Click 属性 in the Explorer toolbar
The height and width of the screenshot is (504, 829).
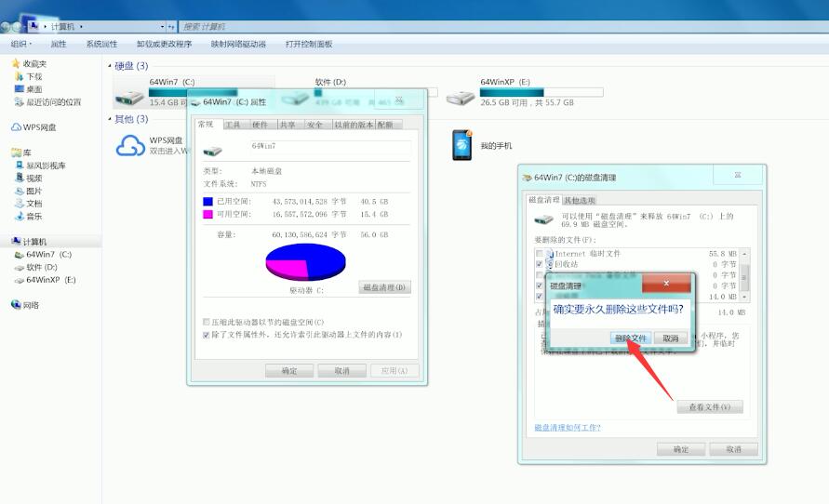59,44
